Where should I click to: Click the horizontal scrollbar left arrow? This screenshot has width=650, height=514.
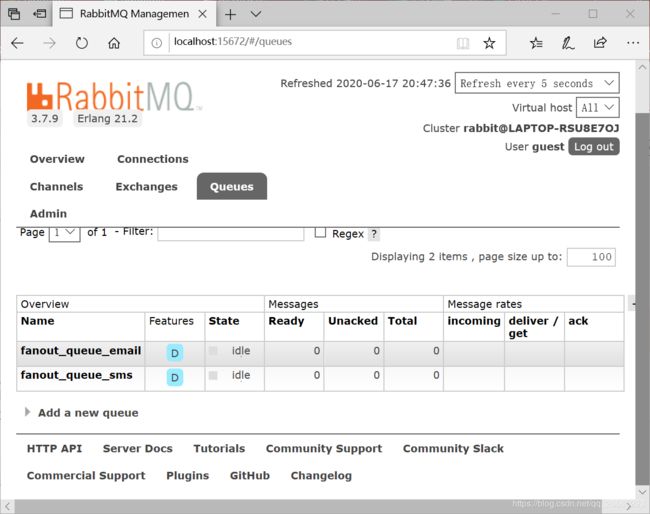click(7, 506)
